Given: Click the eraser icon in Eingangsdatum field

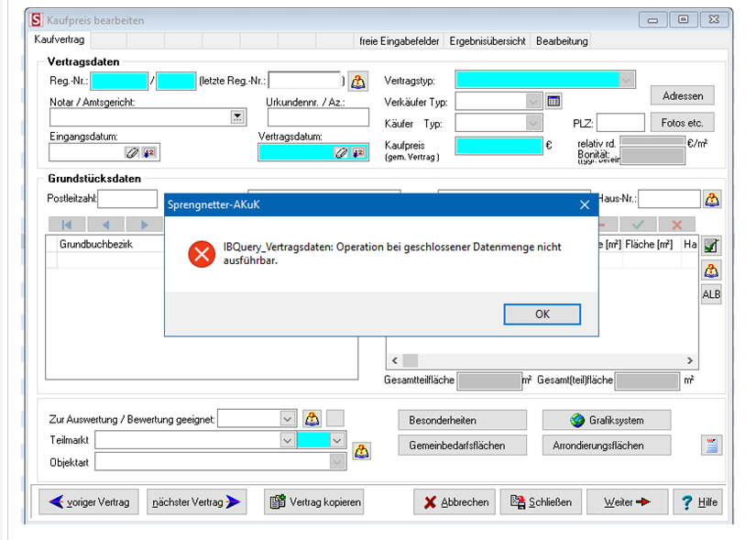Looking at the screenshot, I should tap(131, 152).
